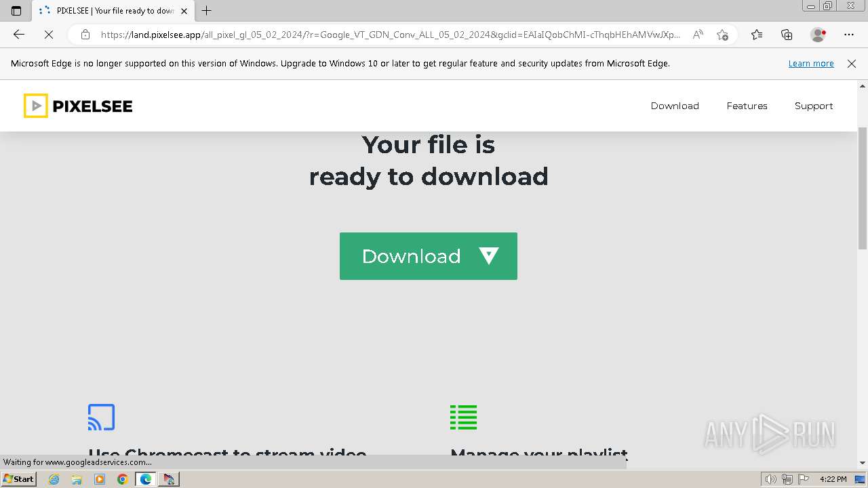Dismiss the Edge unsupported notification bar
The width and height of the screenshot is (868, 488).
pyautogui.click(x=852, y=64)
